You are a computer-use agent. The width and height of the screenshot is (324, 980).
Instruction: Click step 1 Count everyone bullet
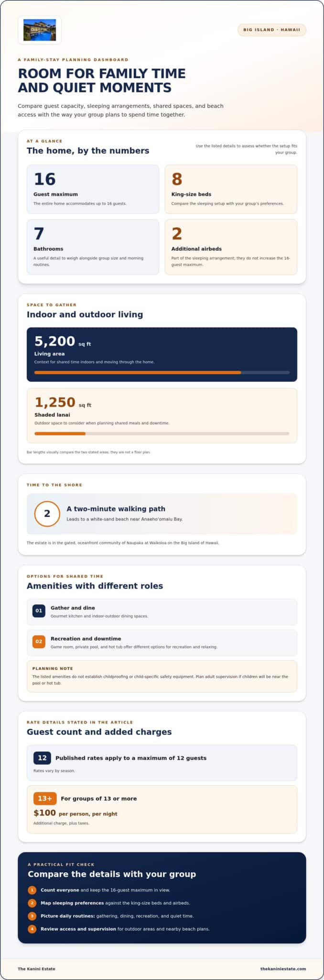[x=32, y=890]
